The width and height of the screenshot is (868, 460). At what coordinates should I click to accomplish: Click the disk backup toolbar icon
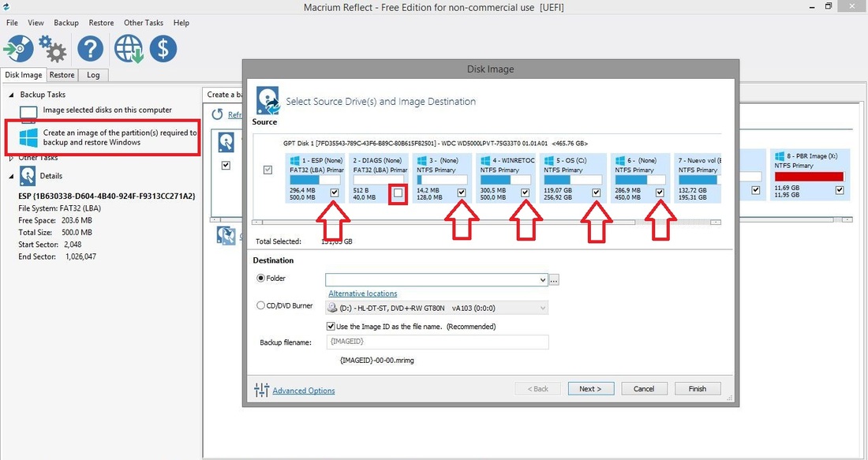coord(18,49)
